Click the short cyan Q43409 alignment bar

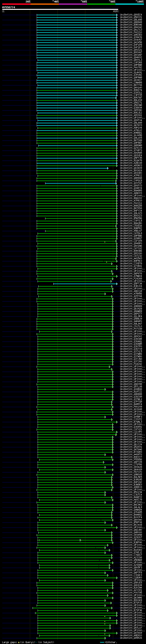(x=73, y=168)
